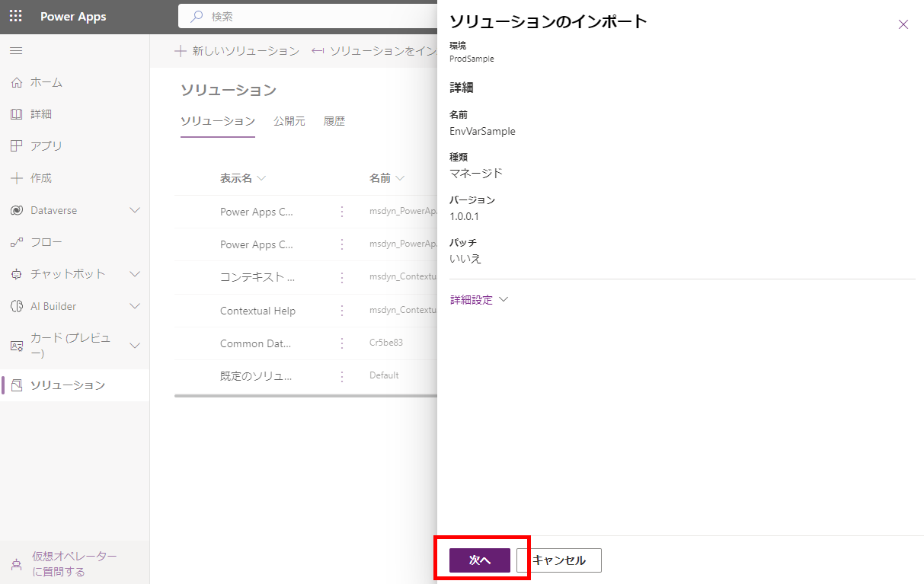Click 新しいソリューション in command bar
The image size is (924, 584).
[237, 51]
